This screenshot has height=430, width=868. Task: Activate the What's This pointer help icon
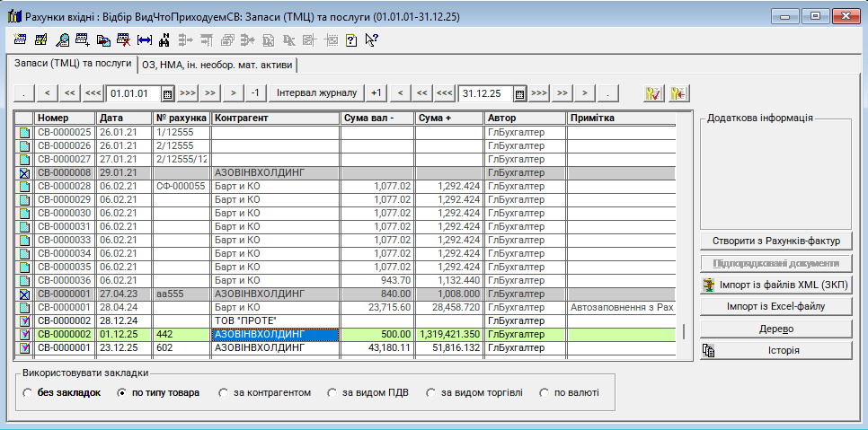(x=371, y=39)
